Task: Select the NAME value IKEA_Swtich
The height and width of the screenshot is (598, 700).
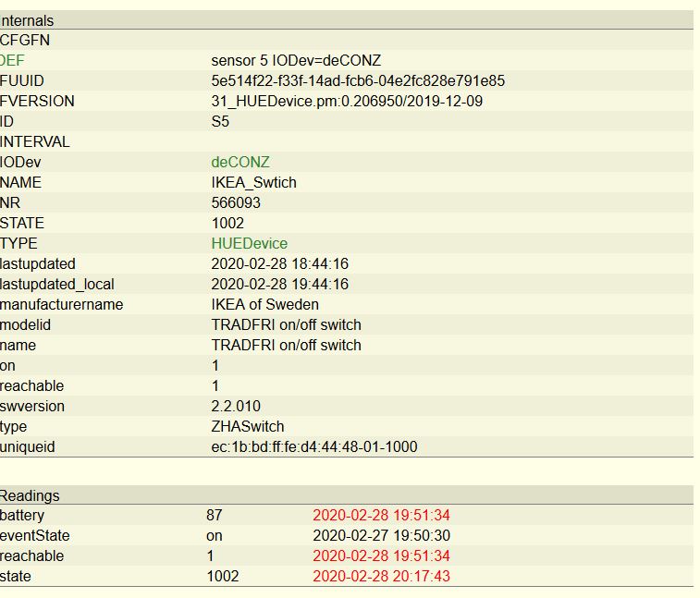Action: coord(253,182)
